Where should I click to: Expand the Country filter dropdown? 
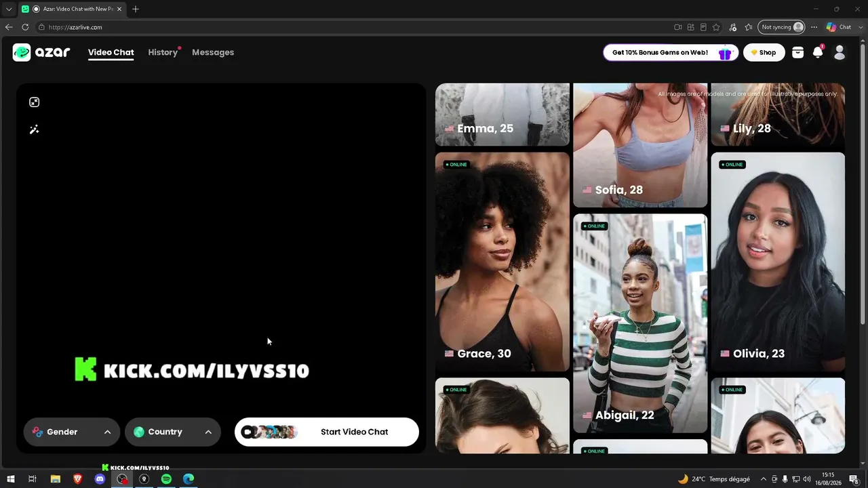[x=173, y=432]
